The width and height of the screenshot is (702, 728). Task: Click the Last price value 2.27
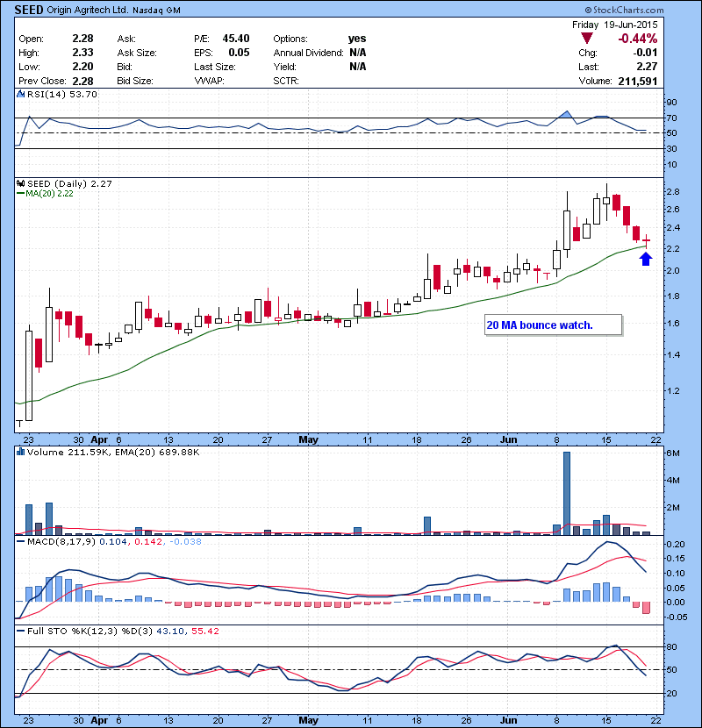[647, 67]
